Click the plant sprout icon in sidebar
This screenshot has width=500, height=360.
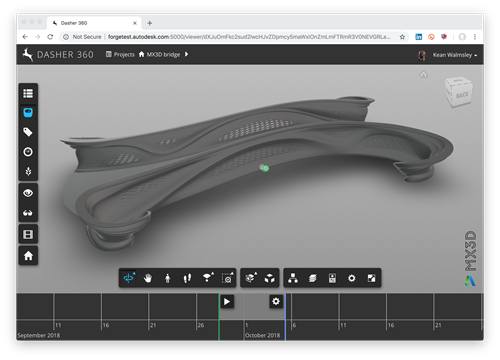(x=28, y=171)
